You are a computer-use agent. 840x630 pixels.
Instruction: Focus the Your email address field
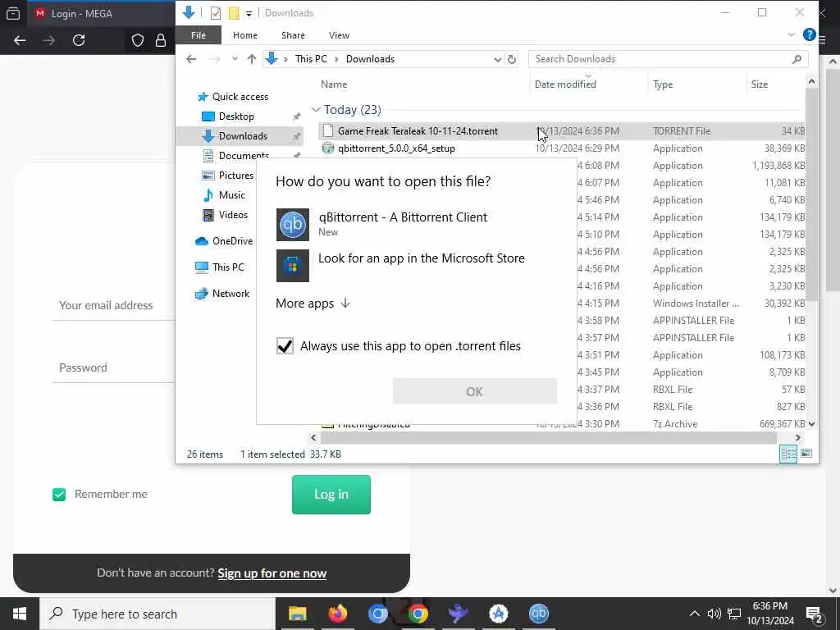pos(113,305)
